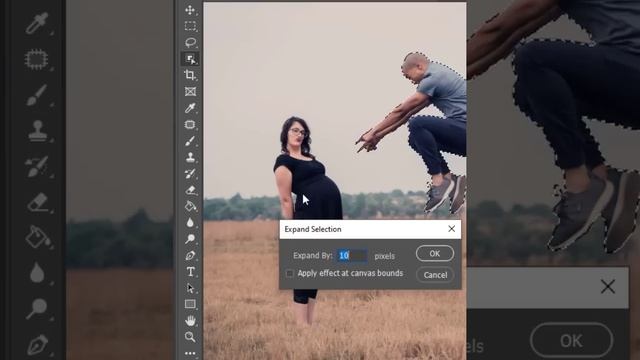The image size is (640, 360).
Task: Select the Crop tool
Action: (190, 75)
